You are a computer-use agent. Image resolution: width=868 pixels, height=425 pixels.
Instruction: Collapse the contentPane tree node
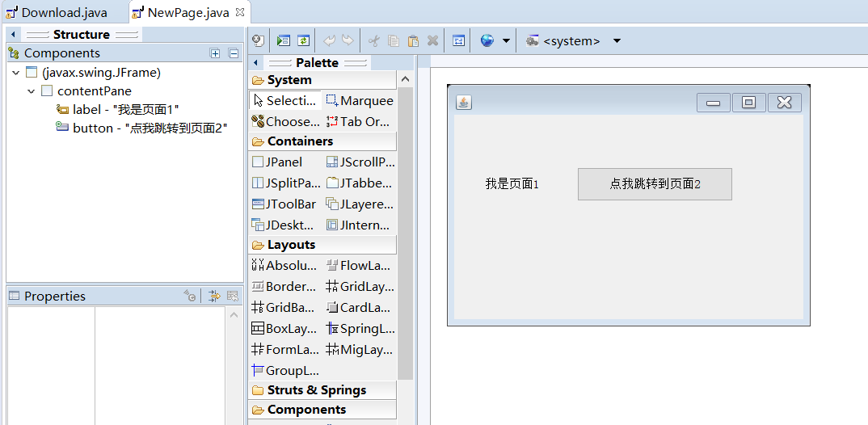click(x=32, y=90)
